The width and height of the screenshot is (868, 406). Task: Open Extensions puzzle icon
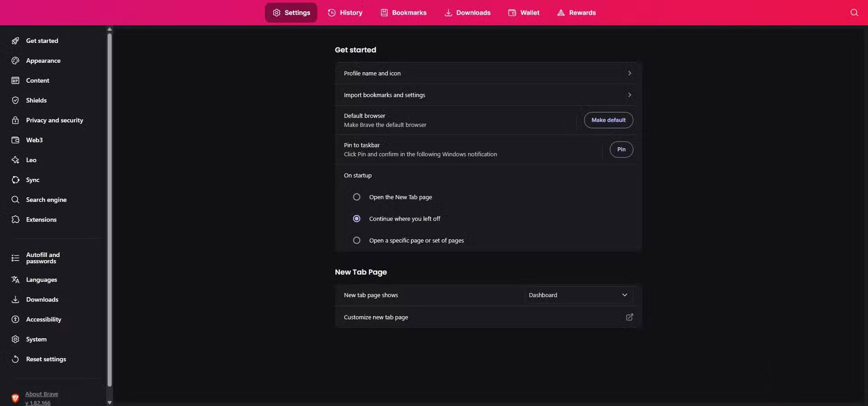click(x=15, y=219)
